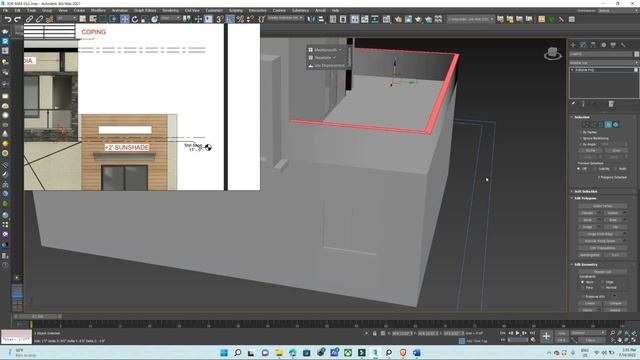This screenshot has width=640, height=360.
Task: Open the Modifier List dropdown
Action: pos(603,62)
